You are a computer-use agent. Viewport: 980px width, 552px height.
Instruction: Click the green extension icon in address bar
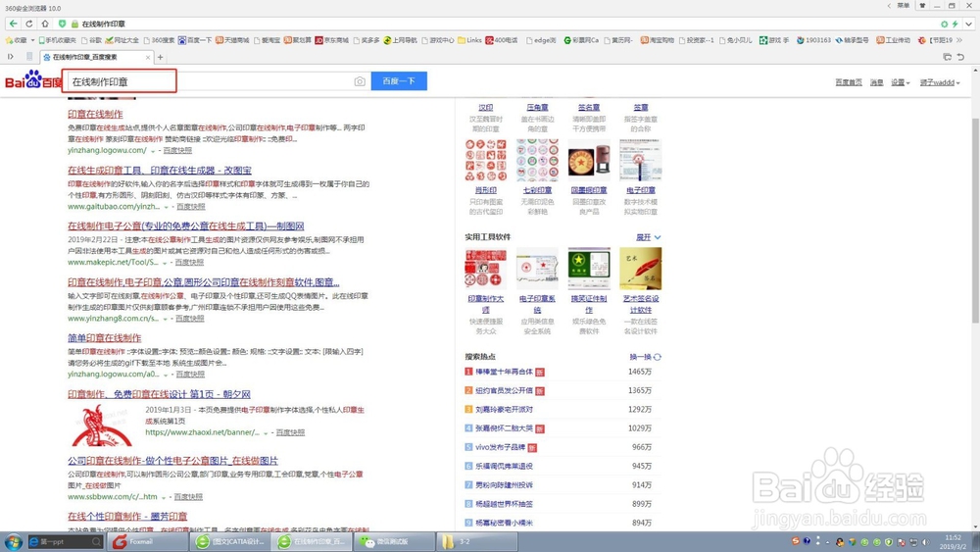[x=944, y=24]
